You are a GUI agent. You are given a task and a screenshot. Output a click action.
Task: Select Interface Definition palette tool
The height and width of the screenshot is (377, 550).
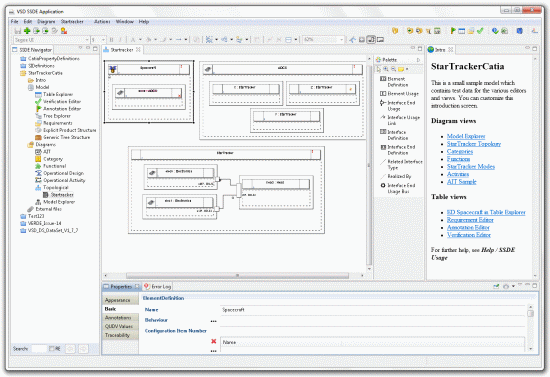[x=394, y=135]
